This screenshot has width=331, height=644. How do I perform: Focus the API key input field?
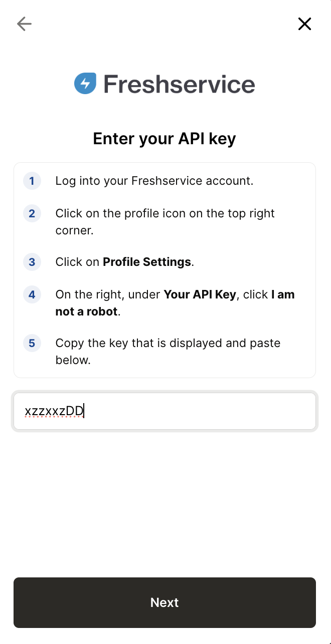tap(164, 411)
